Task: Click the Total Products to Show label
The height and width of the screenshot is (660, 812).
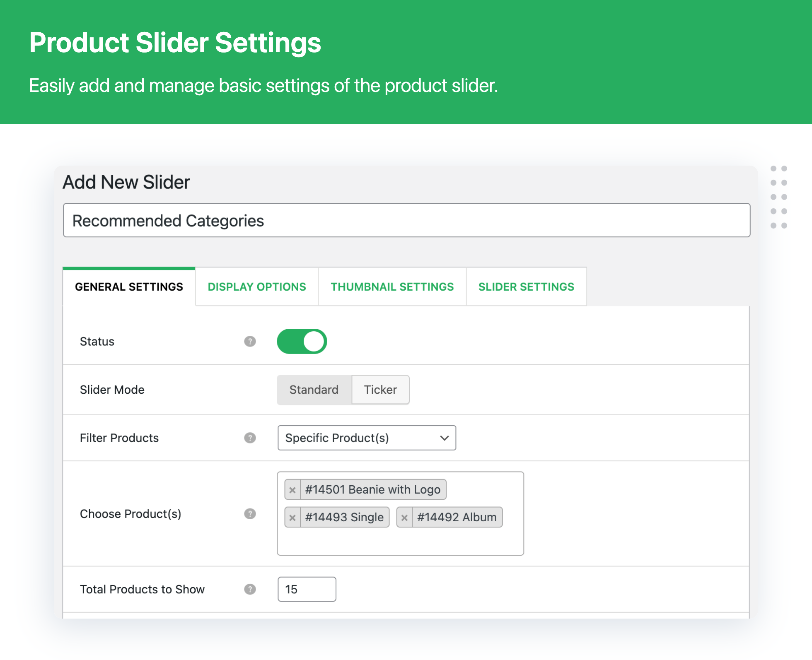Action: (x=142, y=589)
